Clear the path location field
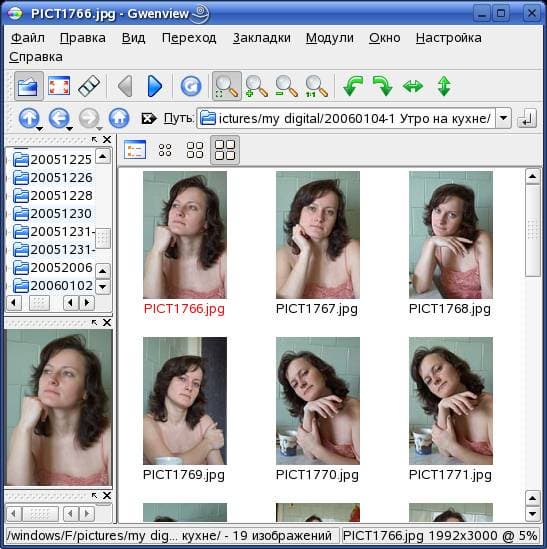Image resolution: width=547 pixels, height=549 pixels. 149,119
